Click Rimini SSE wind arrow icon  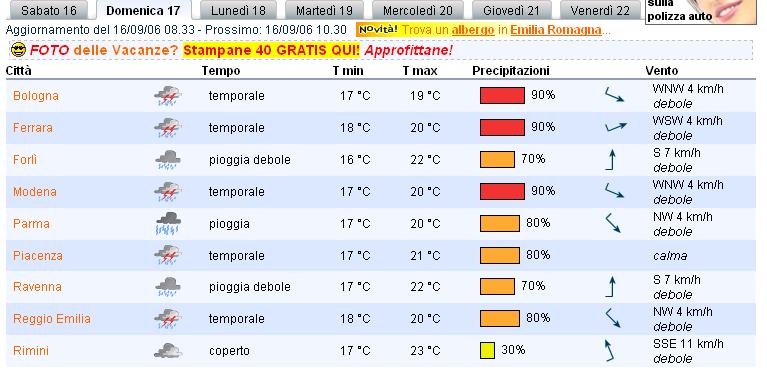(609, 350)
